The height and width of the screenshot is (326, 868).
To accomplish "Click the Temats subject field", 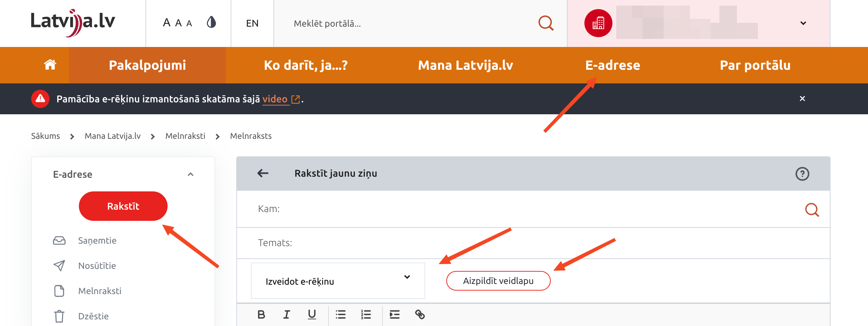I will pos(533,243).
